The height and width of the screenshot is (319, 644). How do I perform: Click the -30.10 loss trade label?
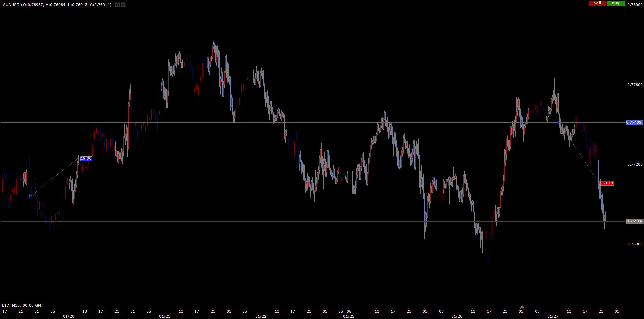[607, 183]
